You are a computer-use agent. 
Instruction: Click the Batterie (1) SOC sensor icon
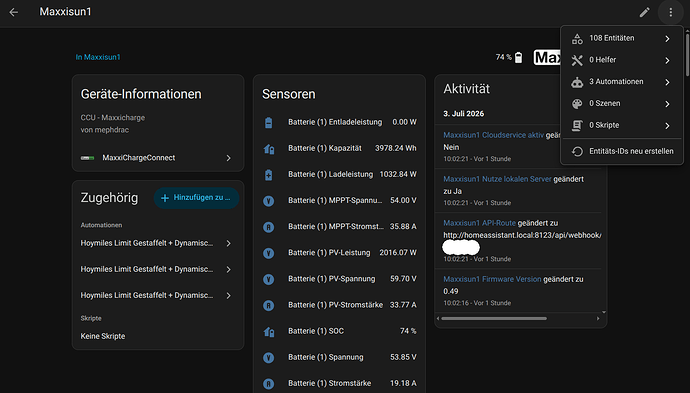[x=268, y=331]
